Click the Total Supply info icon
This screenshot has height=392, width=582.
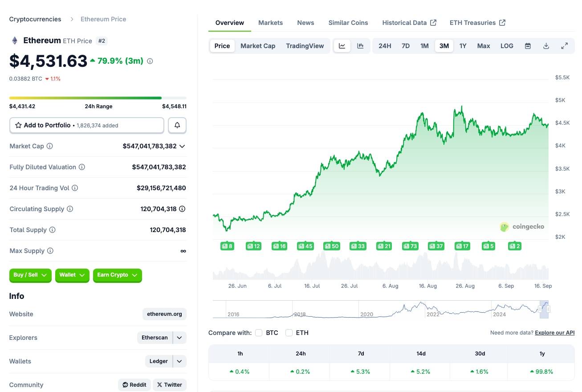pyautogui.click(x=52, y=230)
